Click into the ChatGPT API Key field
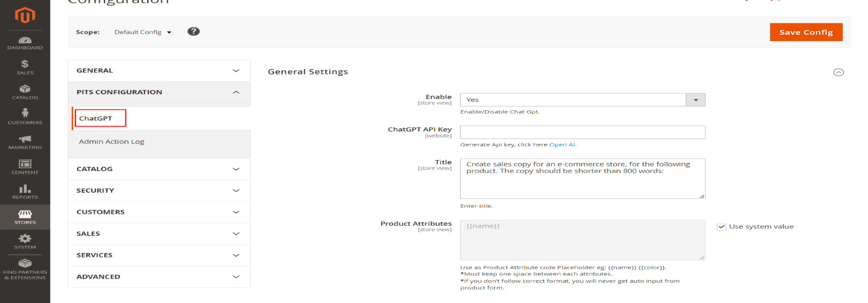 click(582, 132)
